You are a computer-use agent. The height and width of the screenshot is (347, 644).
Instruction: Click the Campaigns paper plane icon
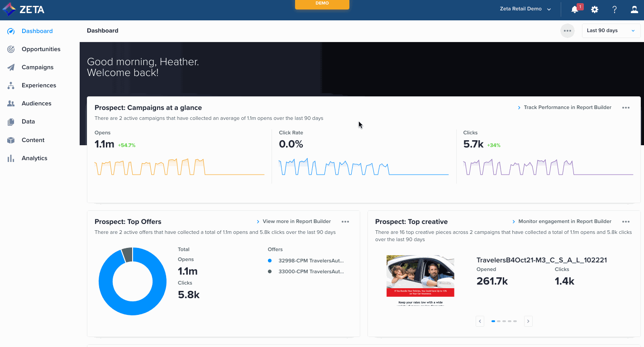click(x=11, y=67)
